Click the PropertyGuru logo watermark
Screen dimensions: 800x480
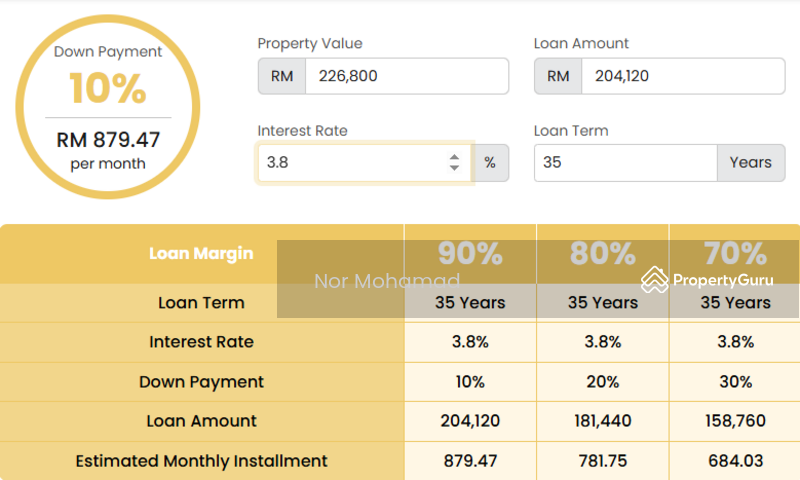coord(712,280)
